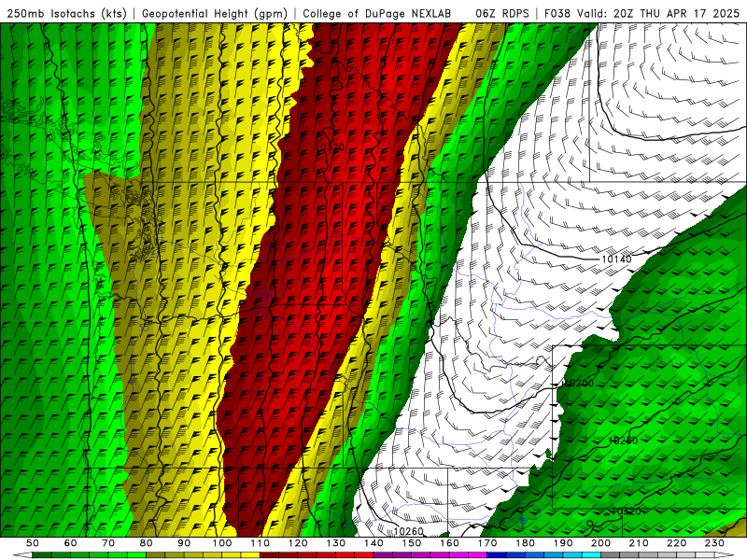747x560 pixels.
Task: Click "College of DuPage NEXLAB" in header
Action: click(377, 13)
